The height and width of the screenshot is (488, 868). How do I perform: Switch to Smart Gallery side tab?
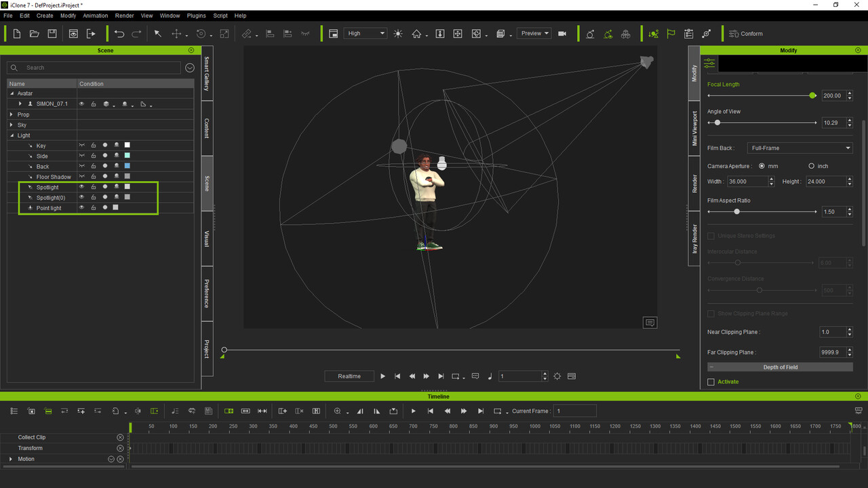coord(207,73)
